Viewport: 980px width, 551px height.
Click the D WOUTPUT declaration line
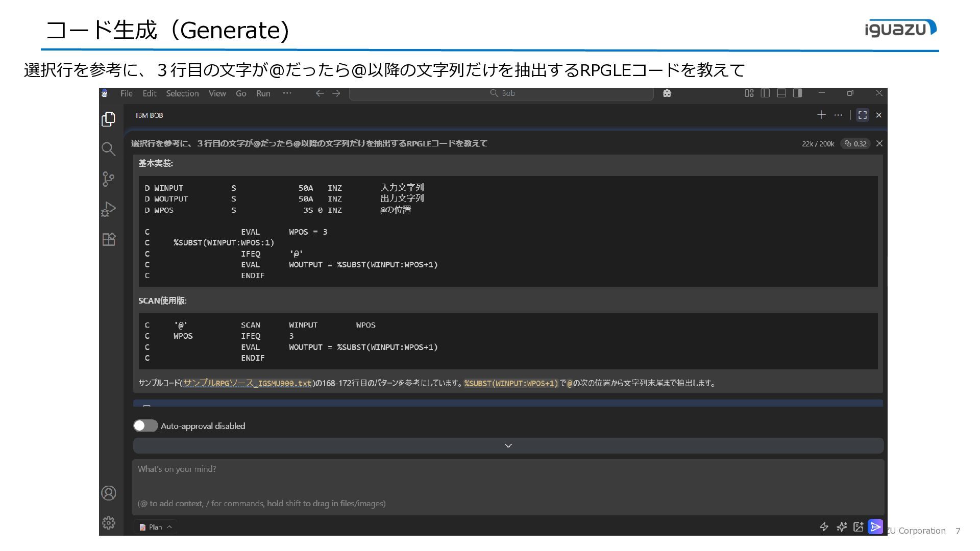[x=284, y=199]
